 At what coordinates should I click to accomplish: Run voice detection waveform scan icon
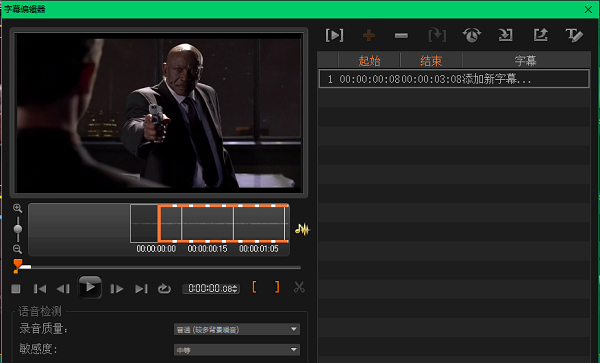coord(302,230)
